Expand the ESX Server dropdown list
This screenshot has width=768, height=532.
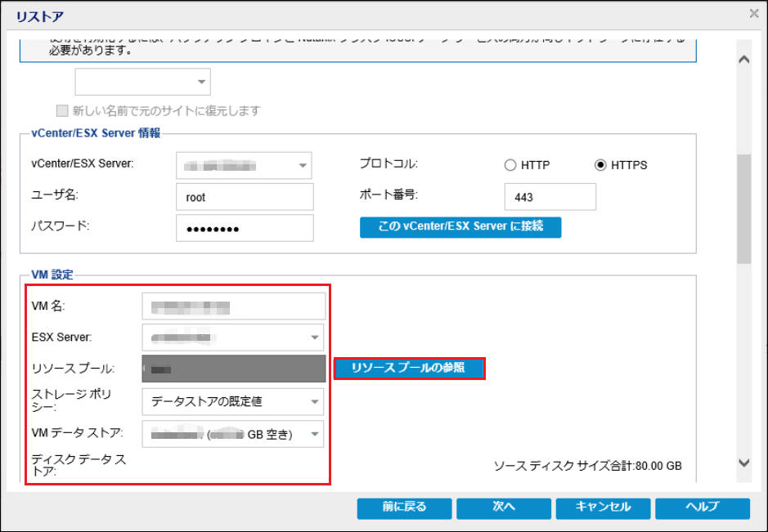click(314, 337)
